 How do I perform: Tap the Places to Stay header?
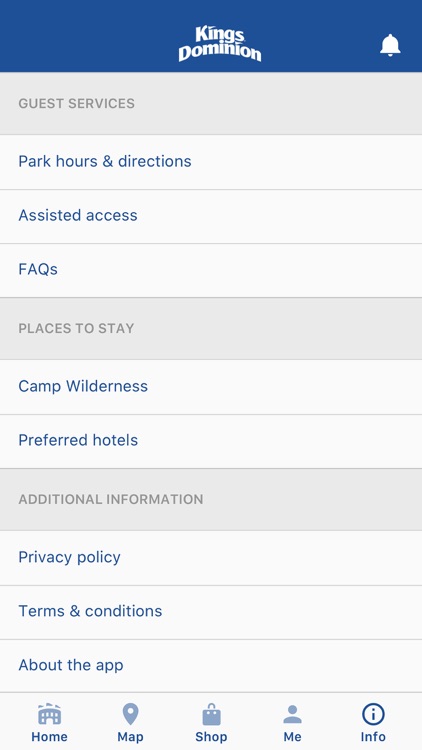coord(76,328)
